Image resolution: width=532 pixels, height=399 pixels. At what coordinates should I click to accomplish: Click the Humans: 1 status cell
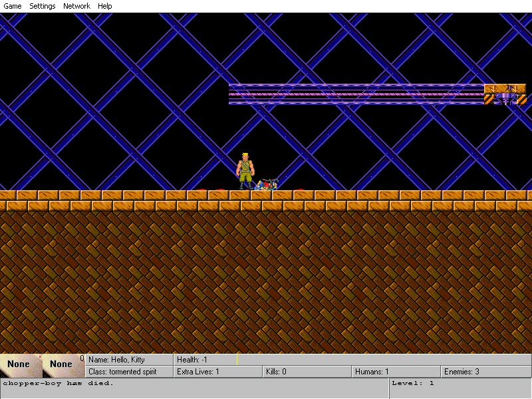[396, 372]
